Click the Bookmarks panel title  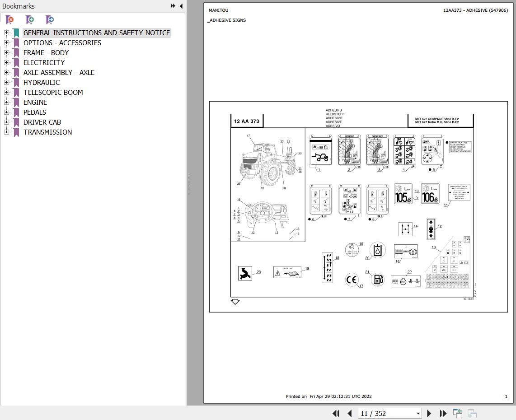tap(19, 6)
